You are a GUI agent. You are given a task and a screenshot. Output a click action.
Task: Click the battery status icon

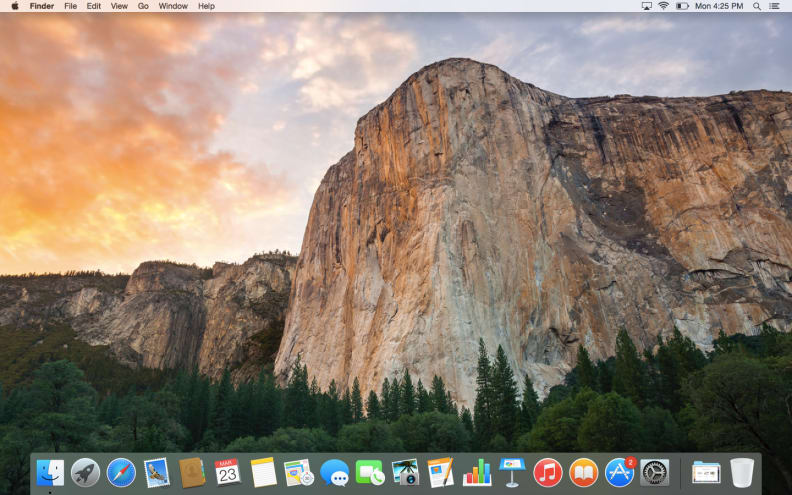[682, 6]
